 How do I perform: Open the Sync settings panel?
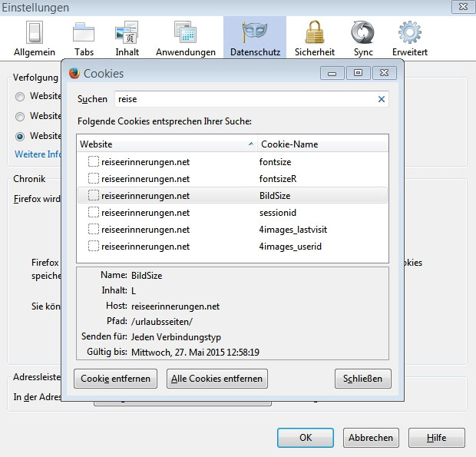[362, 38]
